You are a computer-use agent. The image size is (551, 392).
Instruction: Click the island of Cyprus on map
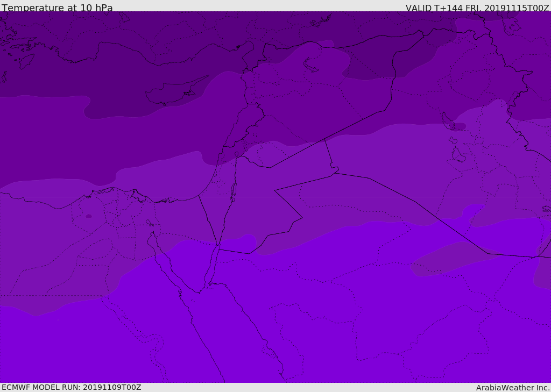pyautogui.click(x=176, y=91)
